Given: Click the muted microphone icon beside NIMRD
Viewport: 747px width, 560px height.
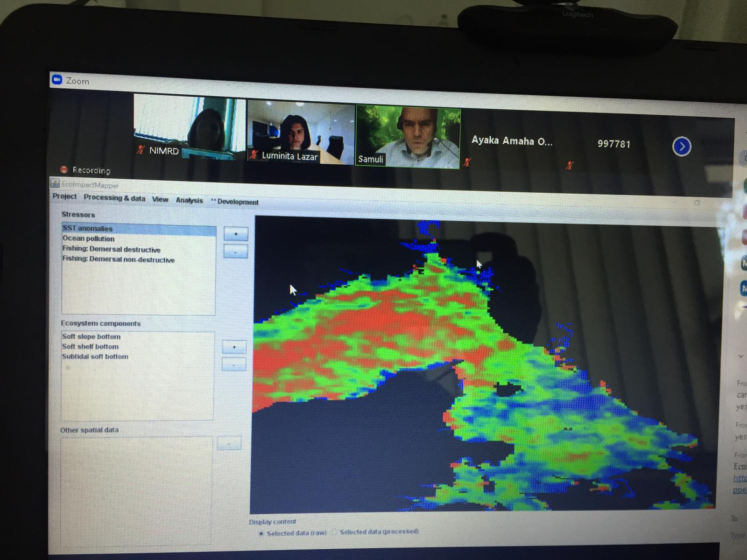Looking at the screenshot, I should [x=141, y=150].
